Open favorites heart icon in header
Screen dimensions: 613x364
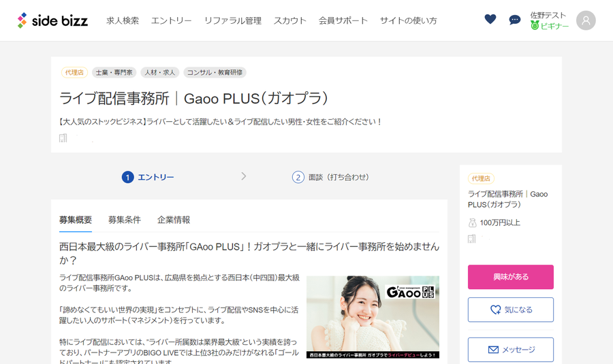[x=490, y=19]
